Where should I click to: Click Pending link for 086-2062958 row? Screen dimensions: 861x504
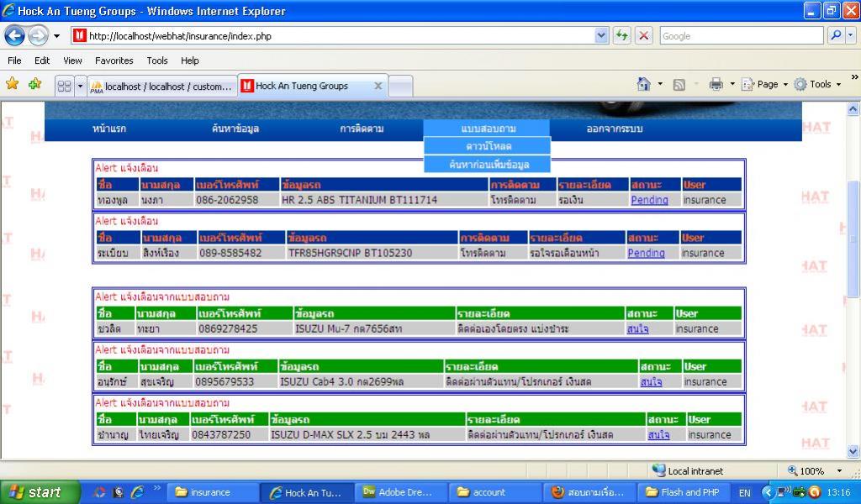(x=650, y=200)
